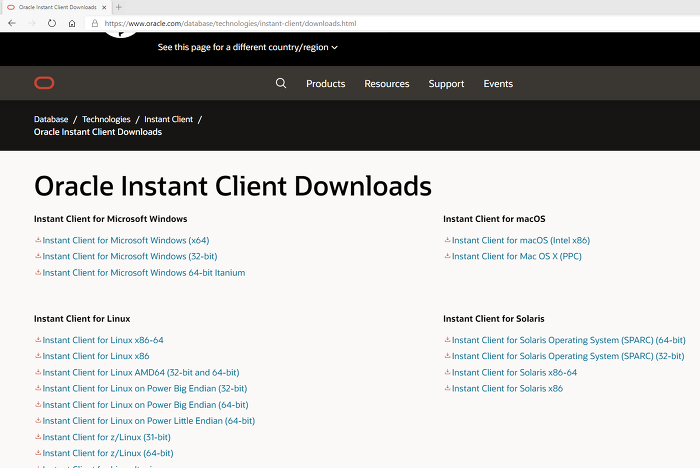
Task: Open the Support menu
Action: pyautogui.click(x=446, y=84)
